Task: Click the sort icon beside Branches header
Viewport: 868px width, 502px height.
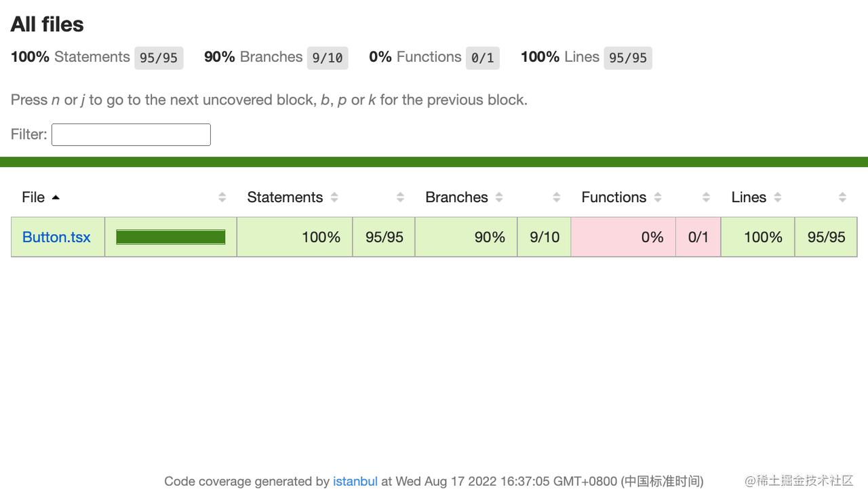Action: point(499,197)
